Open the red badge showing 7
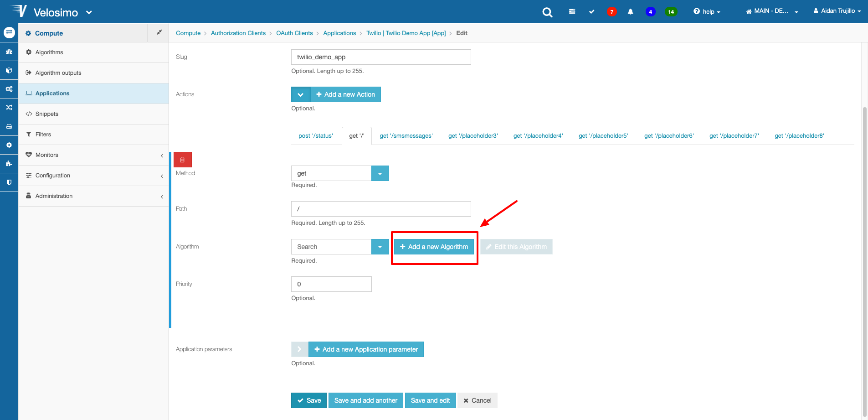 [611, 12]
